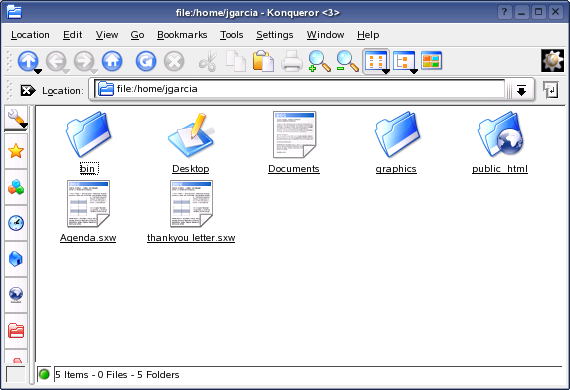Select the thankyou_letter.sxw file
This screenshot has height=390, width=570.
click(x=191, y=212)
